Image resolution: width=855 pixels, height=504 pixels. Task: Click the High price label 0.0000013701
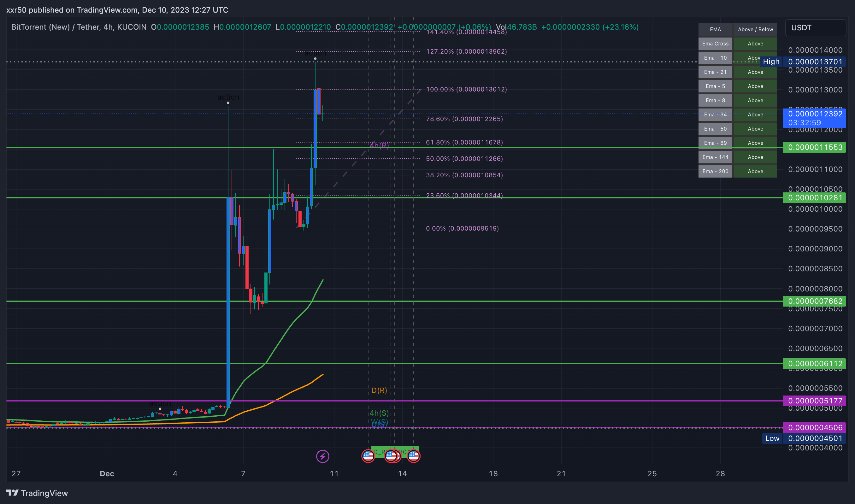click(815, 62)
